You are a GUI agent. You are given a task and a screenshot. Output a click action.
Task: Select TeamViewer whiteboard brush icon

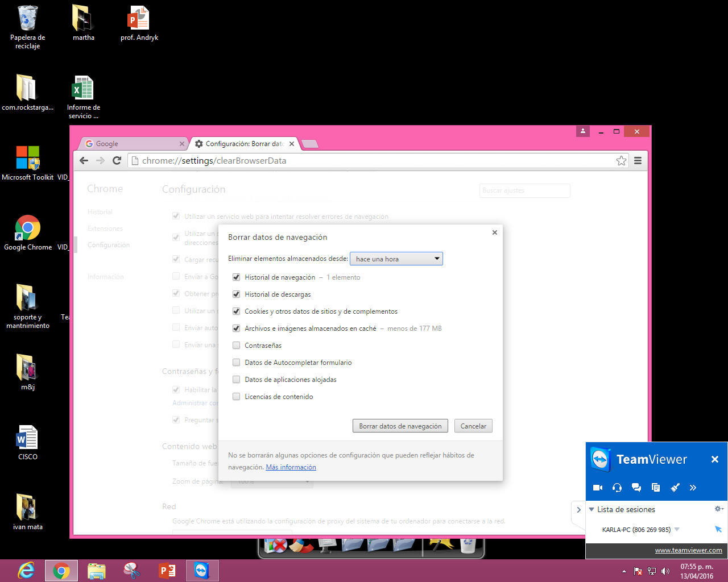point(675,488)
